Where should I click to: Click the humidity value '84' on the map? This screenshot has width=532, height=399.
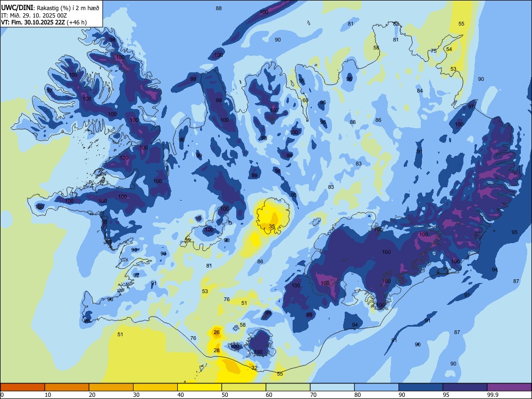tap(420, 90)
